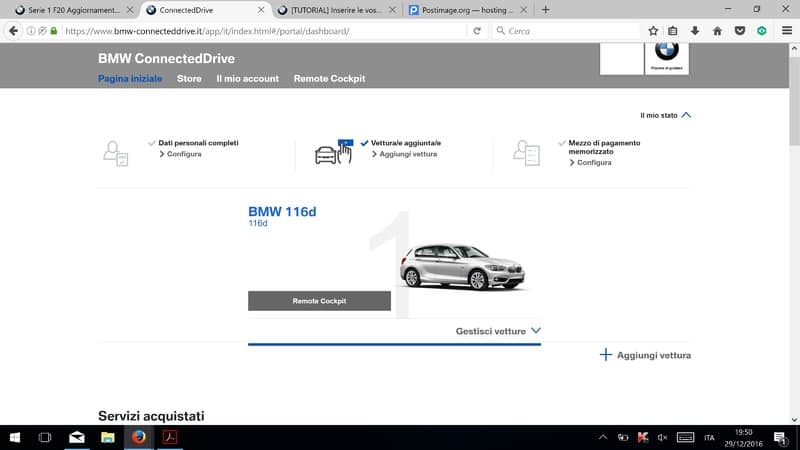Bookmark this page with the star icon
Viewport: 800px width, 450px height.
653,31
